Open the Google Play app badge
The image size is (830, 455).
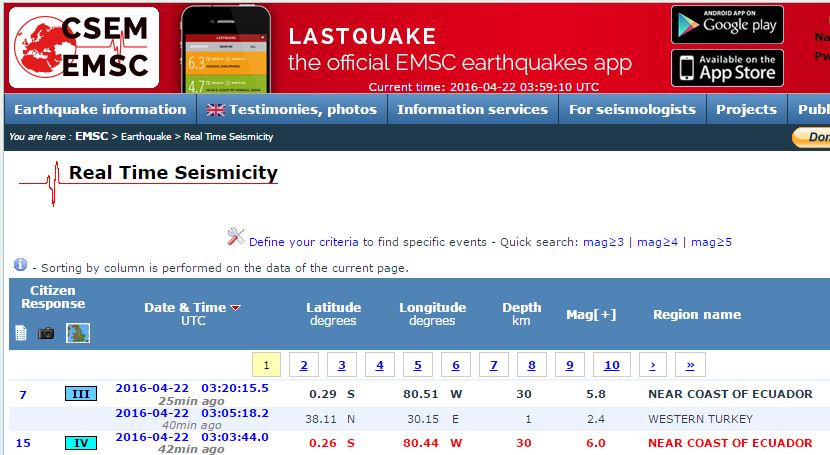coord(727,24)
